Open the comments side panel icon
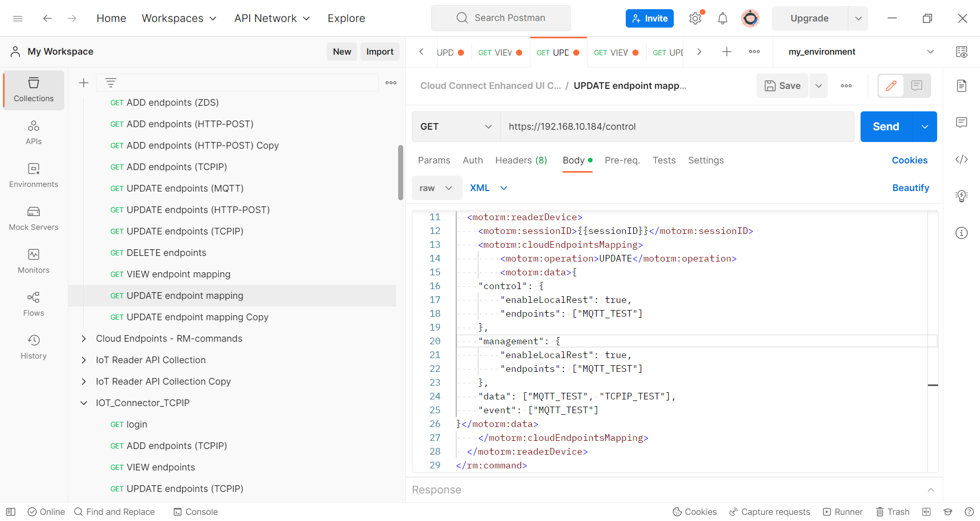The width and height of the screenshot is (980, 521). click(x=962, y=122)
